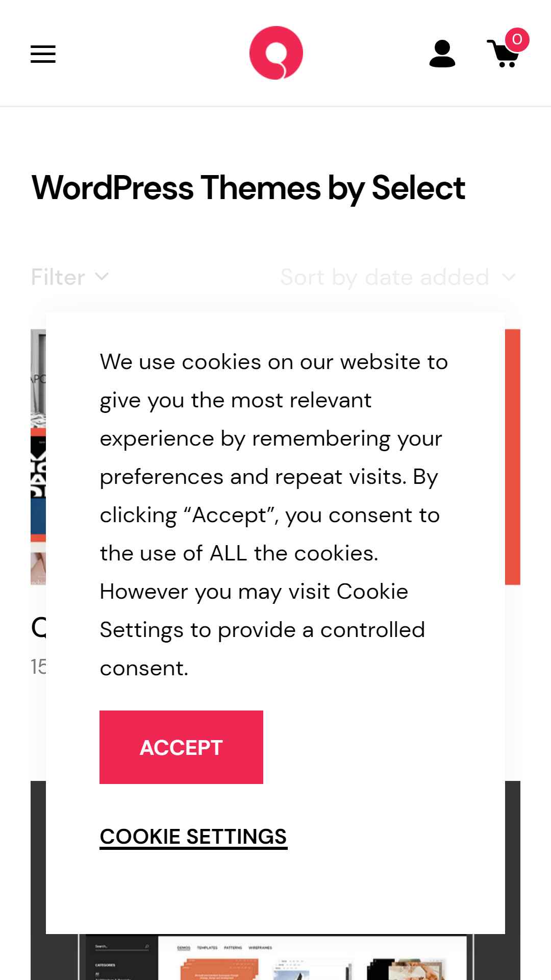Viewport: 551px width, 980px height.
Task: Select the Templates tab in the preview
Action: [x=207, y=948]
